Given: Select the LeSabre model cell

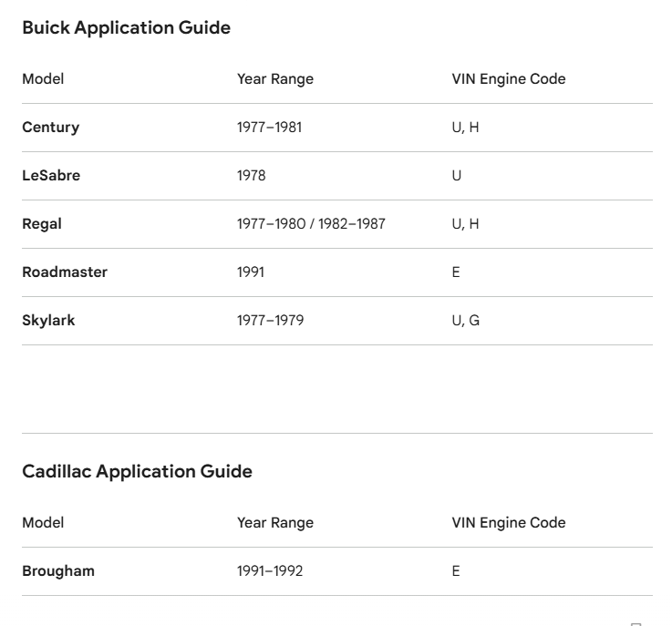Looking at the screenshot, I should [51, 176].
